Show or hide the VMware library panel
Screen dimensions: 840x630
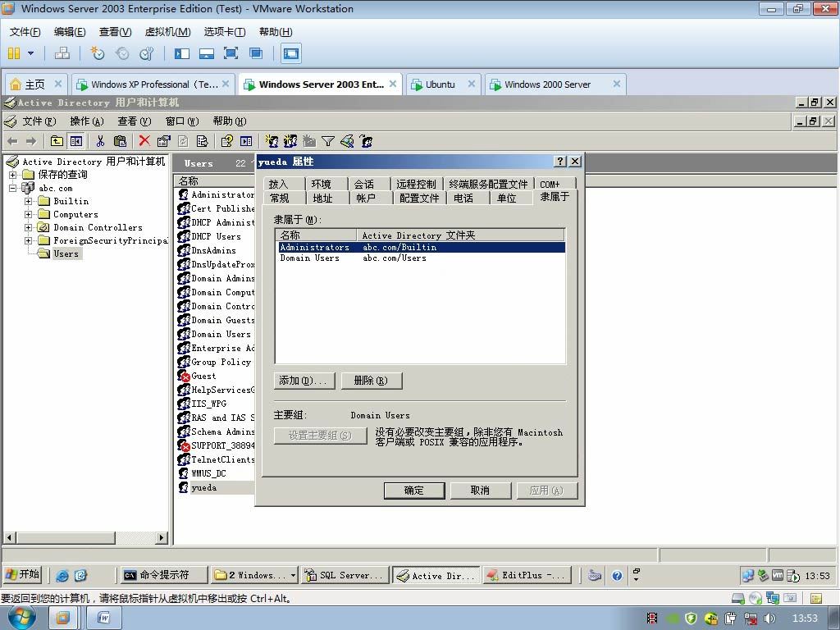(x=182, y=53)
